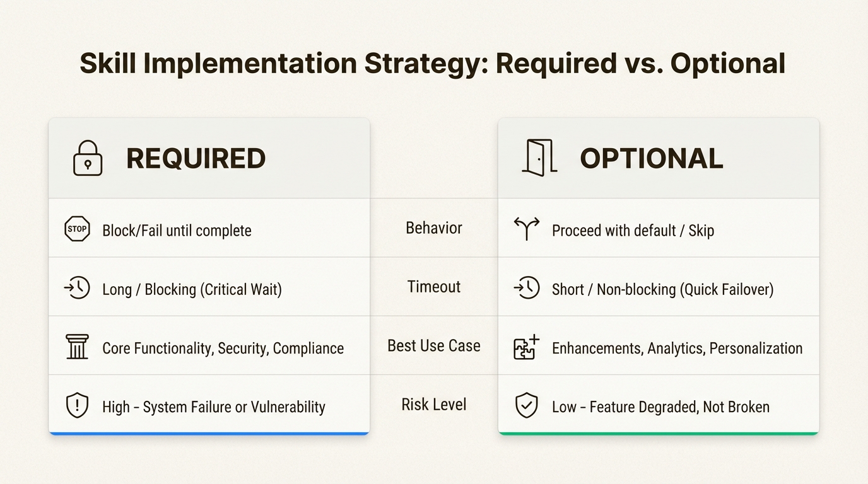The width and height of the screenshot is (868, 484).
Task: Click the Timeout row label
Action: tap(434, 287)
